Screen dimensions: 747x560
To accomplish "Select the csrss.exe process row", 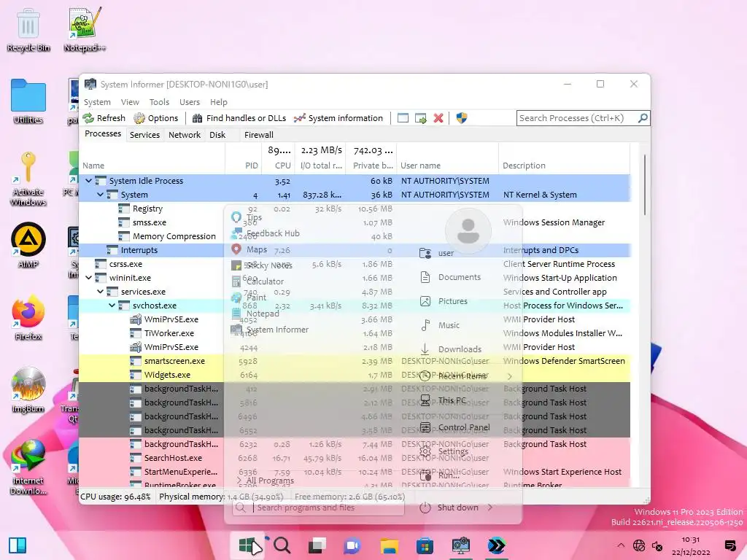I will click(355, 264).
